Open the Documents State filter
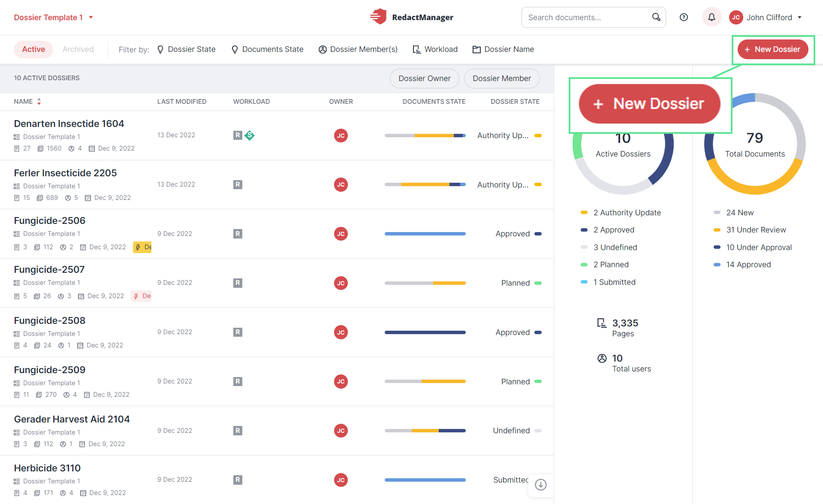823x504 pixels. click(x=267, y=49)
